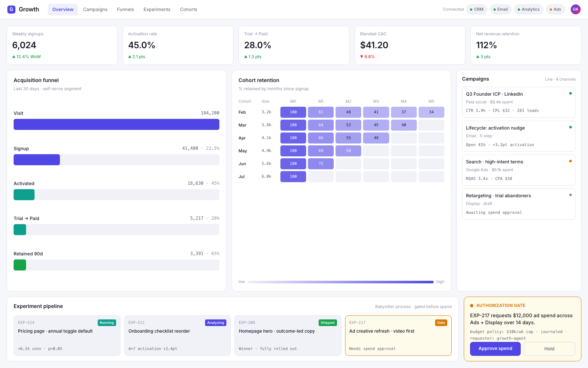Click the Ads connection chip
Screen dimensions: 588x368
pos(555,9)
